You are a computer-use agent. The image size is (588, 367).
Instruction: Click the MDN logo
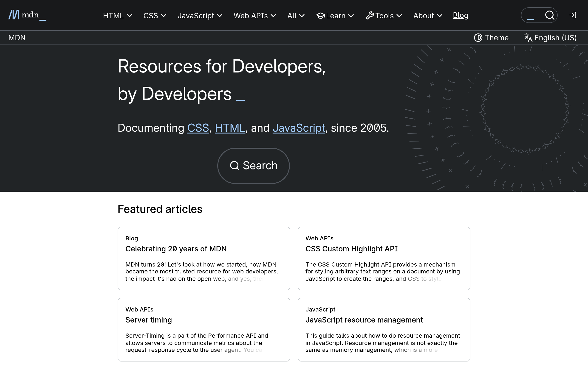click(27, 15)
